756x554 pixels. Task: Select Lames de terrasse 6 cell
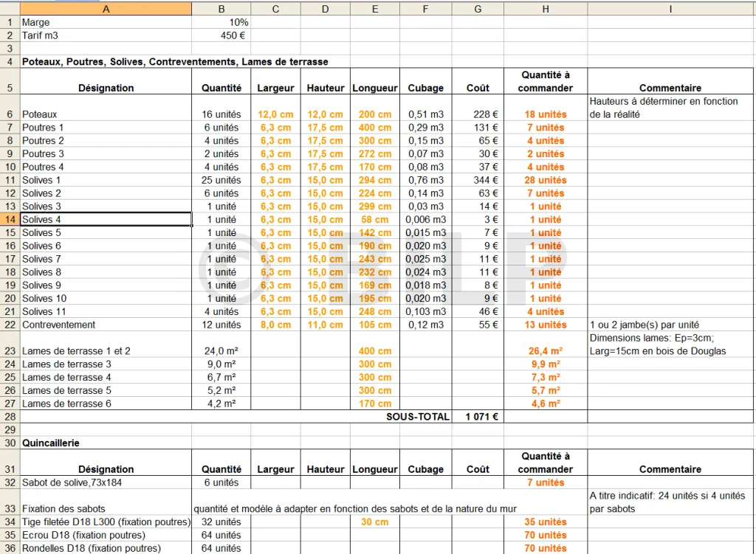106,404
